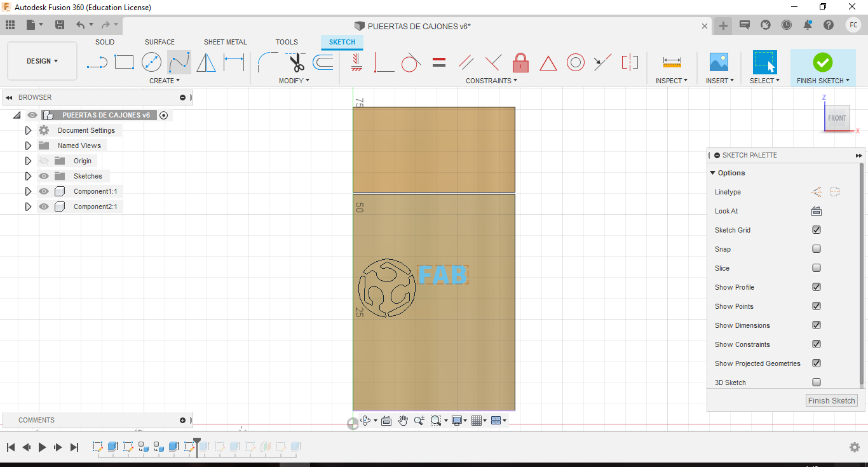
Task: Hide Component1:1 using its eye icon
Action: [44, 191]
